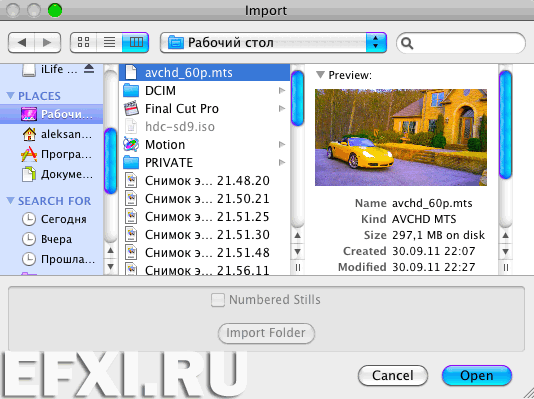Open the Рабочий стол location dropdown
Viewport: 534px width, 399px height.
[x=273, y=43]
